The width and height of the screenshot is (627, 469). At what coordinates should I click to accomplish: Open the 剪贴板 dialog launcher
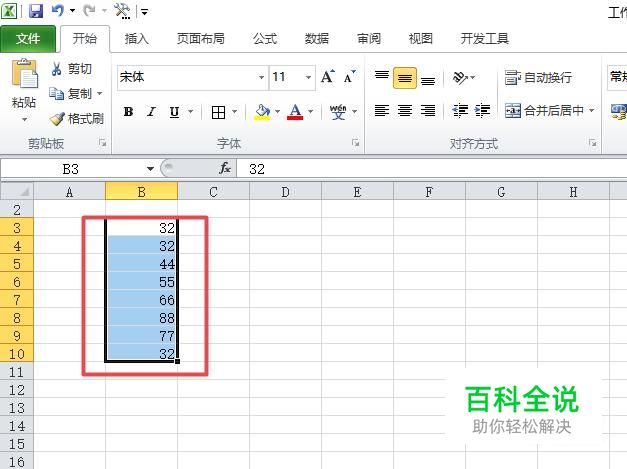tap(103, 143)
